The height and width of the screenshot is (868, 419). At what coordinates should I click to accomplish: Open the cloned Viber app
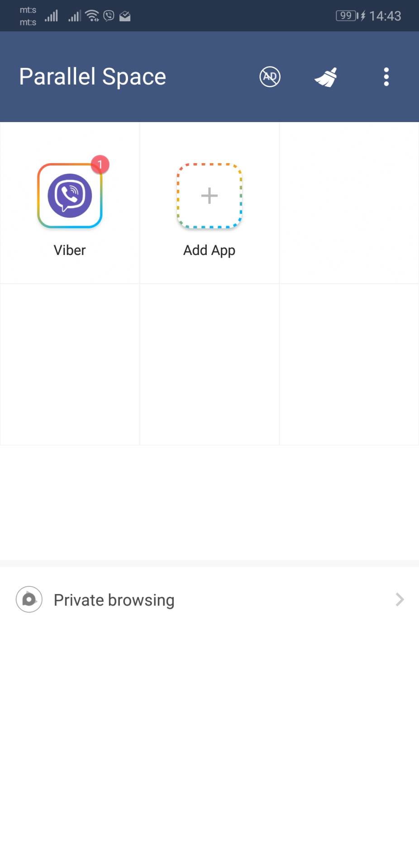click(70, 194)
